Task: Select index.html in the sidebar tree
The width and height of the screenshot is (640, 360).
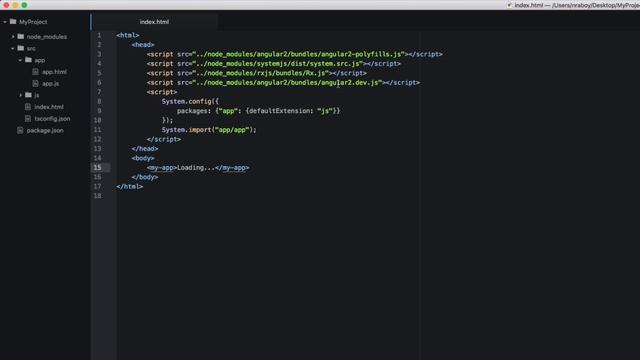Action: [x=49, y=107]
